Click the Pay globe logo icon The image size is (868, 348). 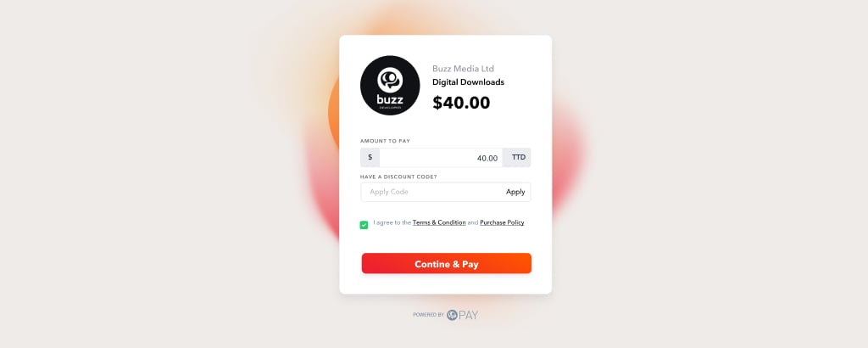click(453, 315)
